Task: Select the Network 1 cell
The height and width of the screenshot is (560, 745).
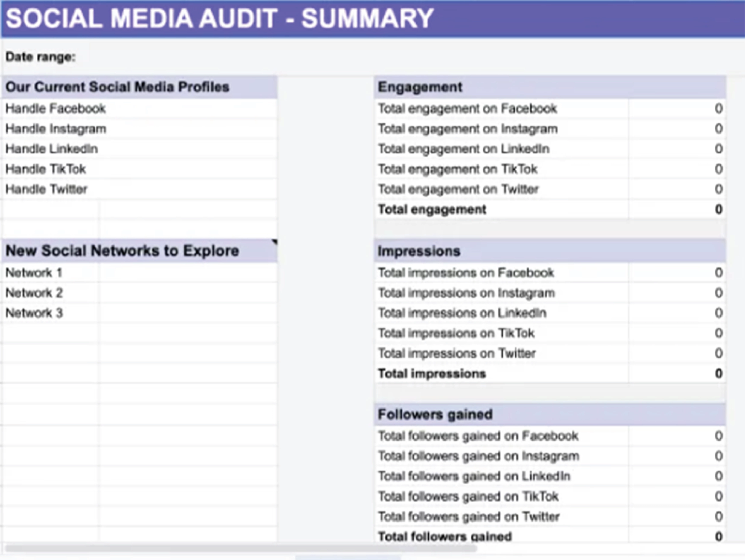Action: (x=34, y=272)
